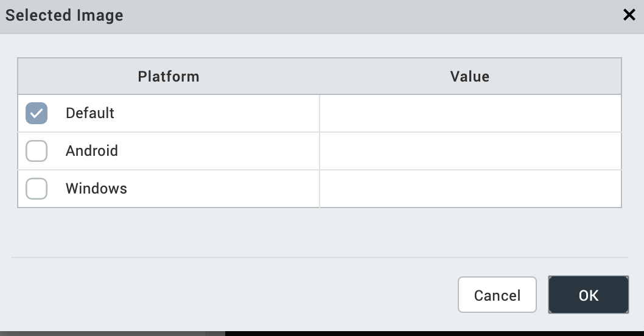
Task: Close the Selected Image dialog with X
Action: pyautogui.click(x=629, y=15)
